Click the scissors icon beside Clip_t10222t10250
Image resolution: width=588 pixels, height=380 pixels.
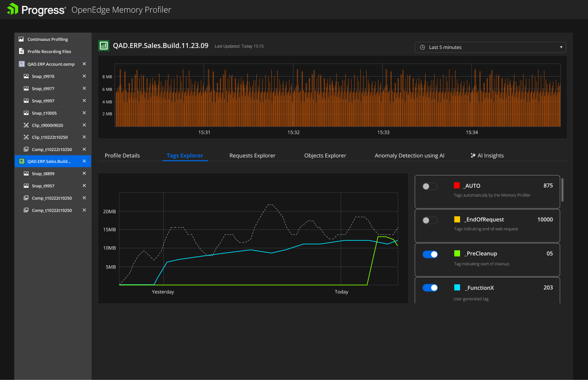(x=26, y=137)
